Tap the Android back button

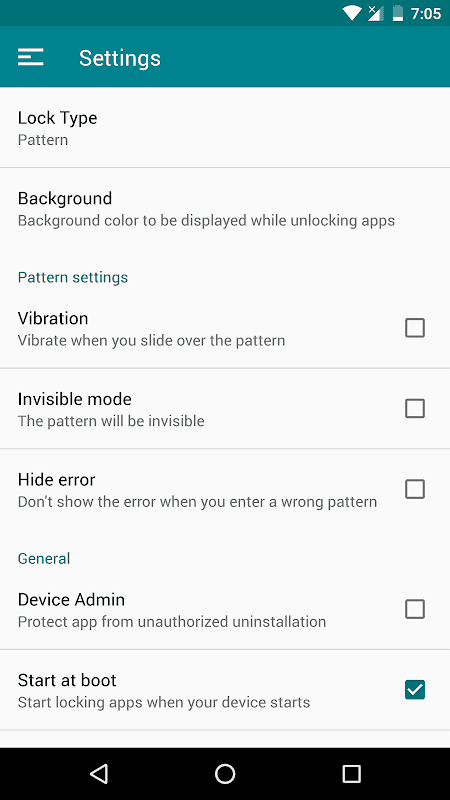click(x=99, y=774)
